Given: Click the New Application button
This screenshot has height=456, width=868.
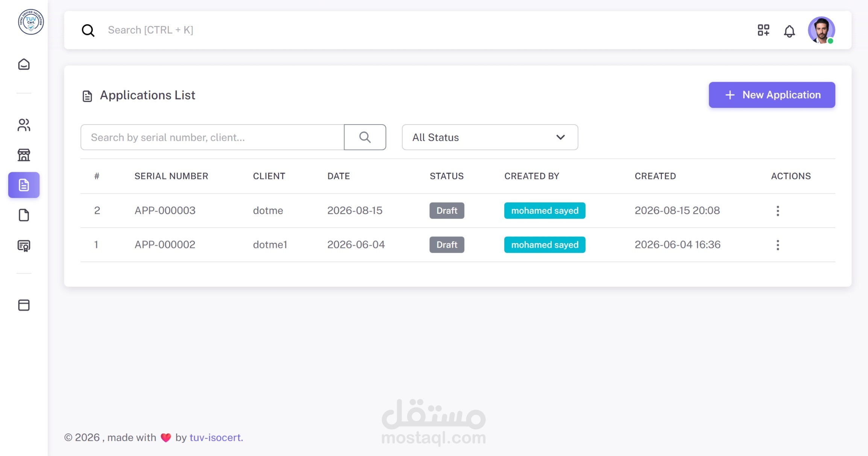Looking at the screenshot, I should 772,95.
